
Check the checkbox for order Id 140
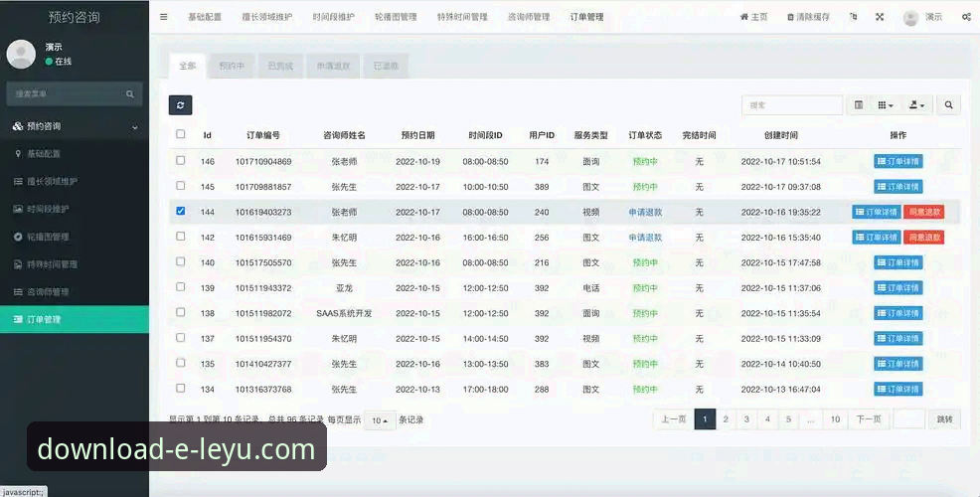click(x=181, y=261)
